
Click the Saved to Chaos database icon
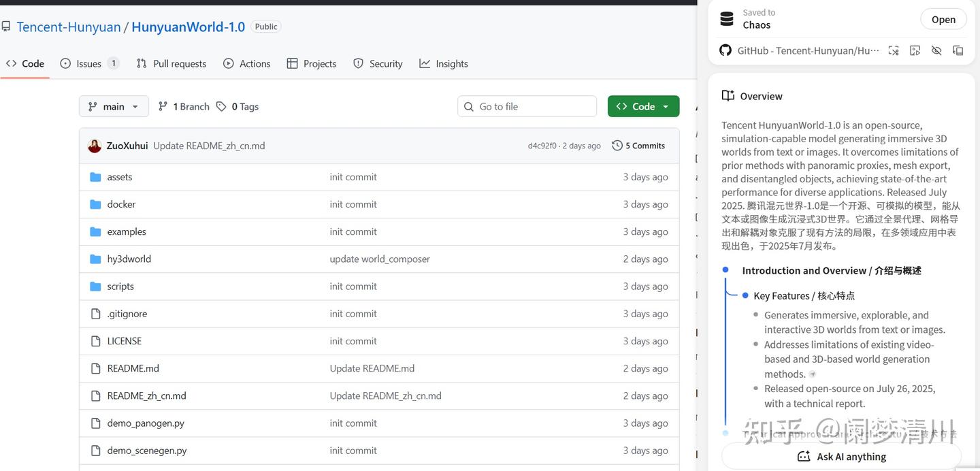[727, 19]
